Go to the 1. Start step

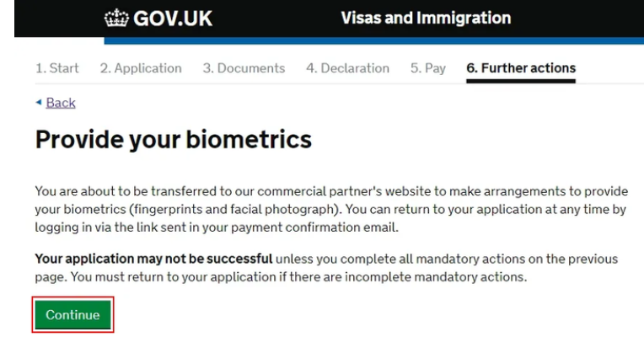(57, 68)
